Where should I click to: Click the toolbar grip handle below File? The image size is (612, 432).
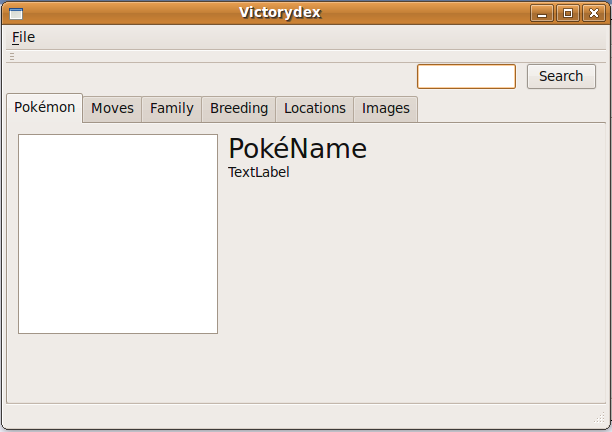click(x=12, y=57)
